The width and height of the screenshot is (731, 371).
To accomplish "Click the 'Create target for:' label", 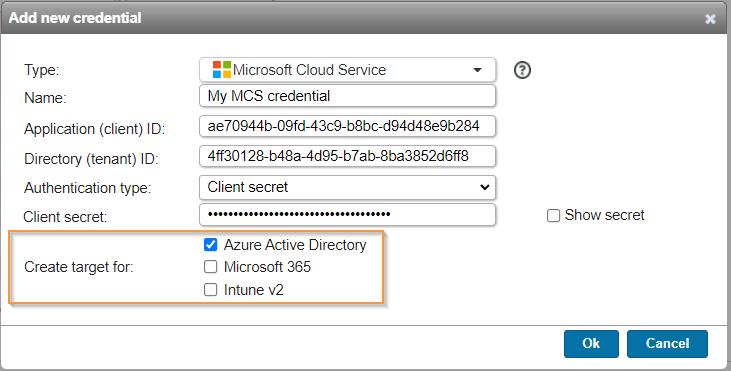I will click(x=79, y=267).
